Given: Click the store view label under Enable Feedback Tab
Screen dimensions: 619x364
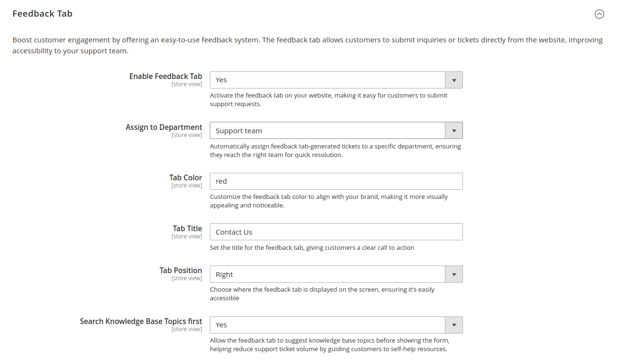Looking at the screenshot, I should tap(187, 84).
